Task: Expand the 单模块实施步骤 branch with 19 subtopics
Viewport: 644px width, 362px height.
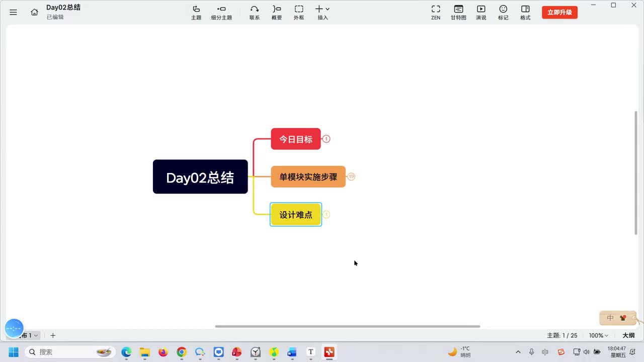Action: 351,176
